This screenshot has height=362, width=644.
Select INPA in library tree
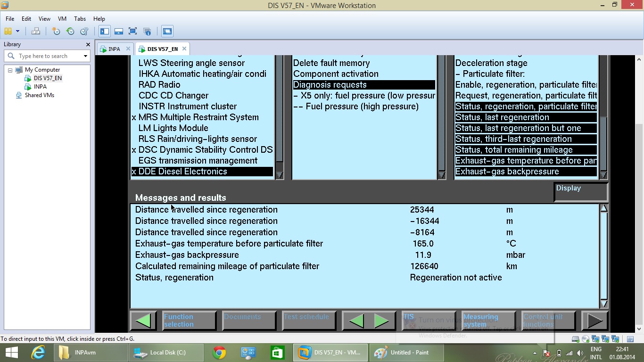(40, 87)
